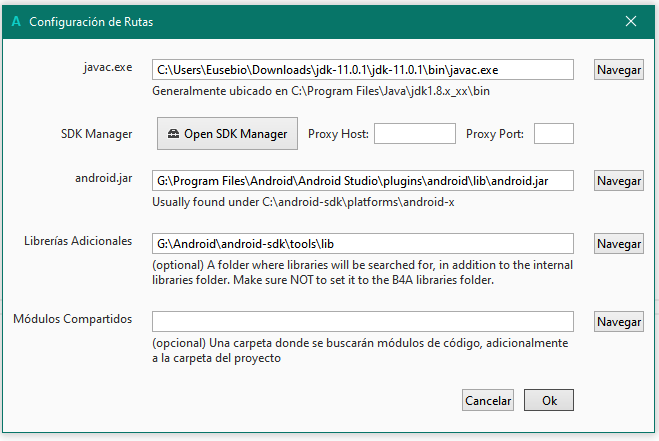Image resolution: width=659 pixels, height=441 pixels.
Task: Click the 'javac.exe' label
Action: click(108, 67)
